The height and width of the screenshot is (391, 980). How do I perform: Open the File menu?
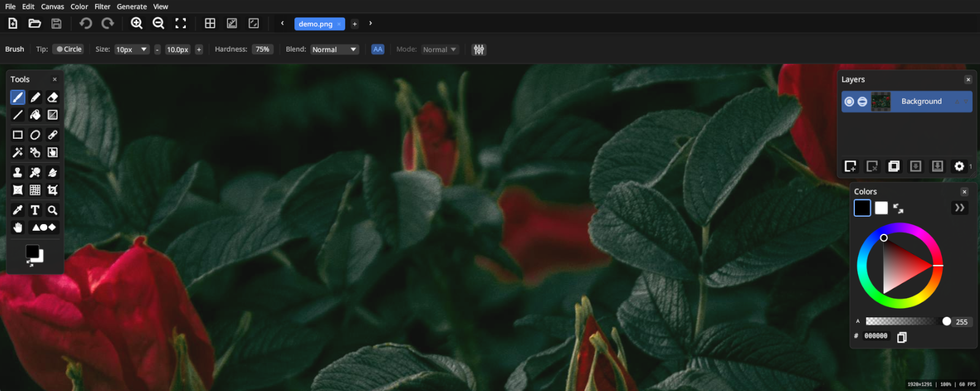coord(10,7)
